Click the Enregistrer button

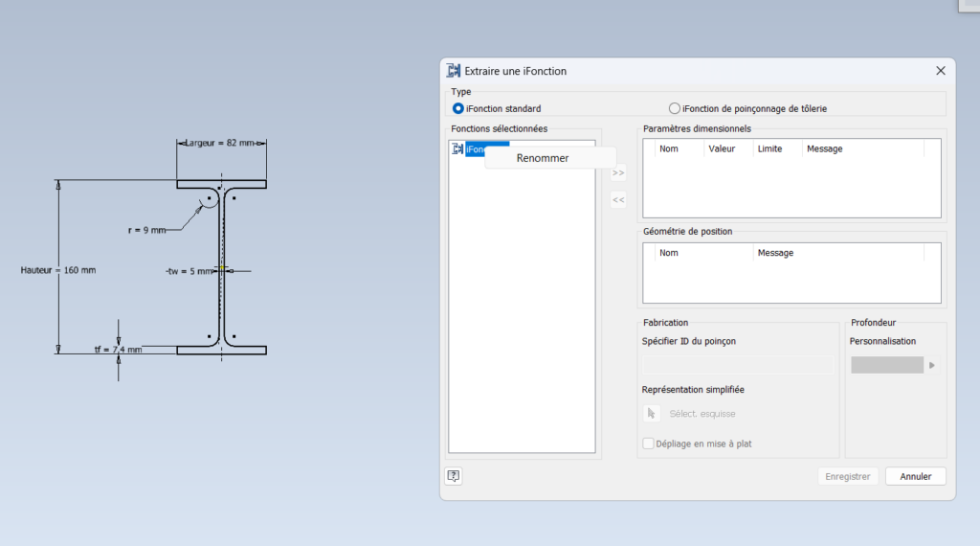pos(848,476)
